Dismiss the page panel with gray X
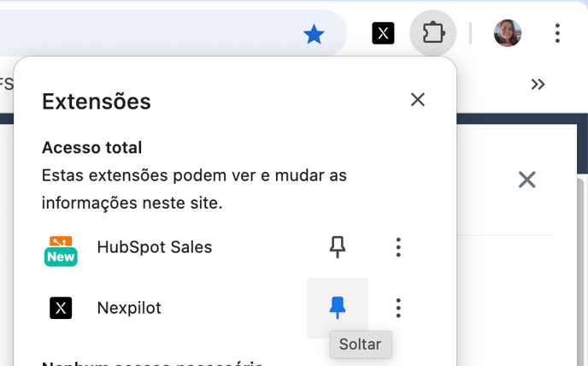 [526, 180]
